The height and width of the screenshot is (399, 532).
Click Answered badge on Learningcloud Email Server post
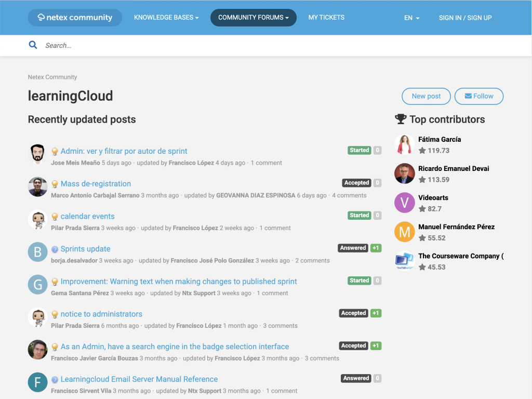[356, 378]
